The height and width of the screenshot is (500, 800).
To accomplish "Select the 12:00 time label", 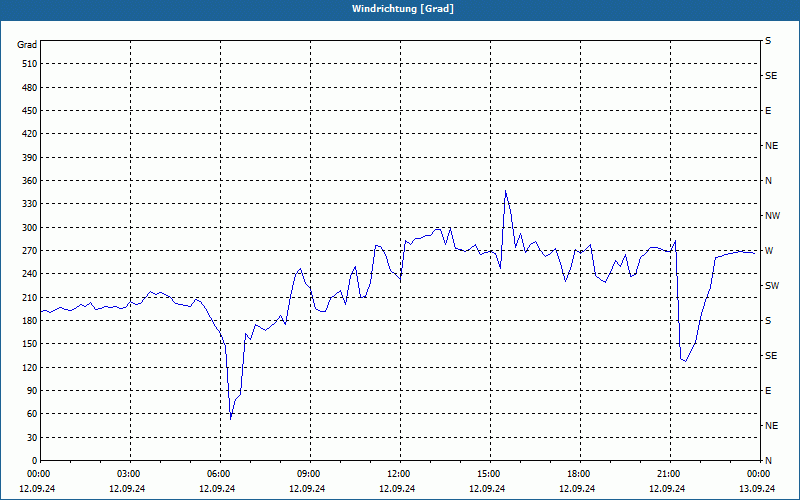I will [x=398, y=474].
